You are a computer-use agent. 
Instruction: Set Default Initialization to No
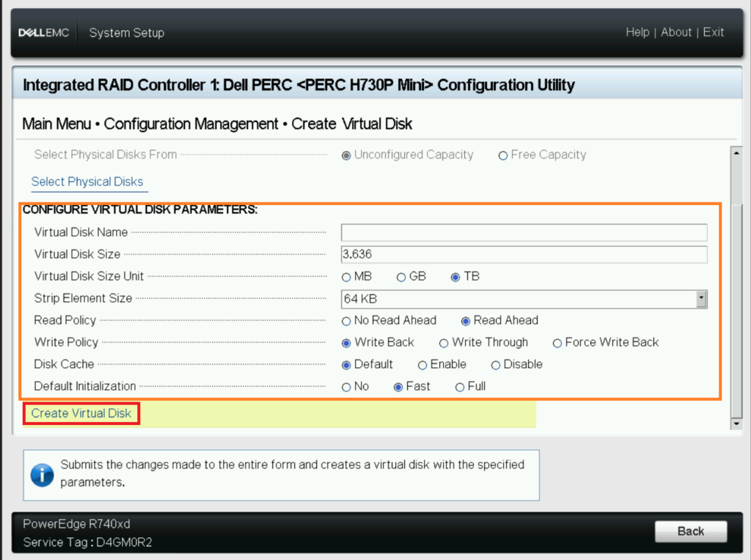coord(346,387)
